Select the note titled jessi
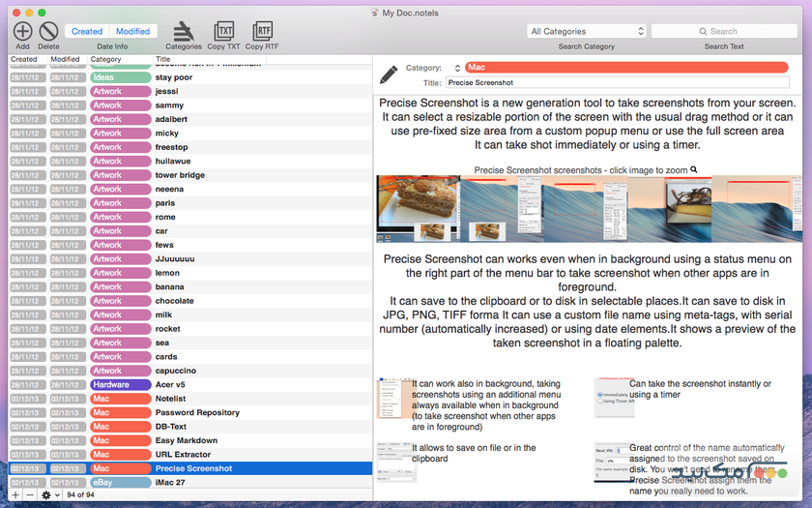Screen dimensions: 812x508 click(x=190, y=91)
